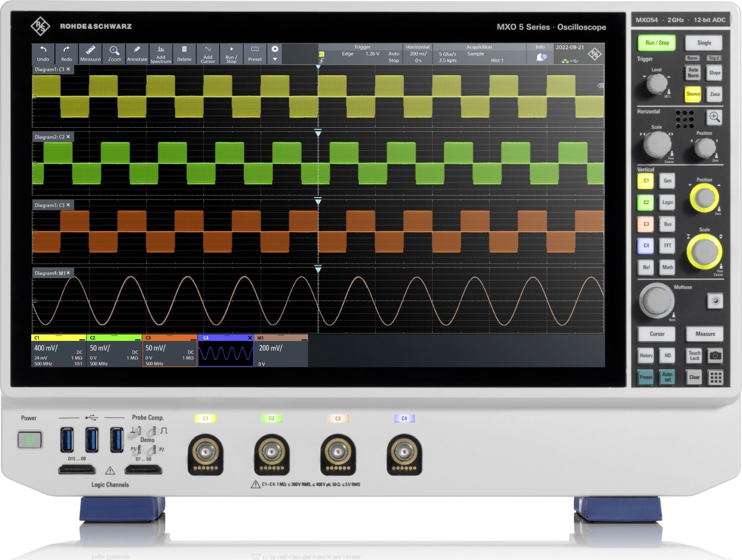Screen dimensions: 742x560
Task: Tap the network/USB connection status icon
Action: pos(569,60)
